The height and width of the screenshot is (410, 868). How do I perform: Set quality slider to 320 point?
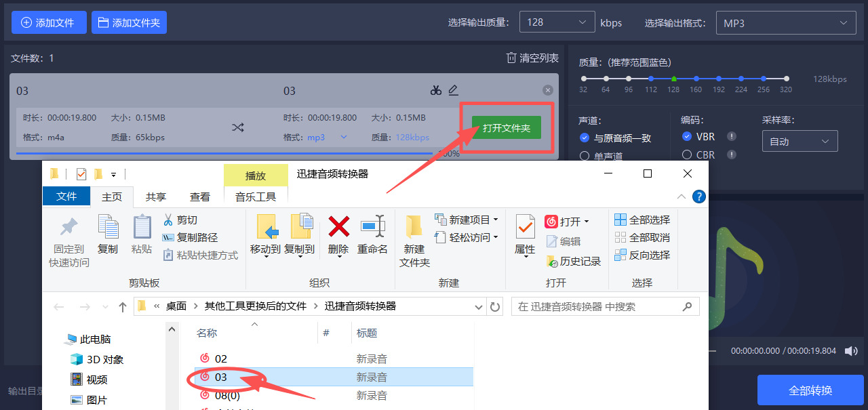click(786, 79)
